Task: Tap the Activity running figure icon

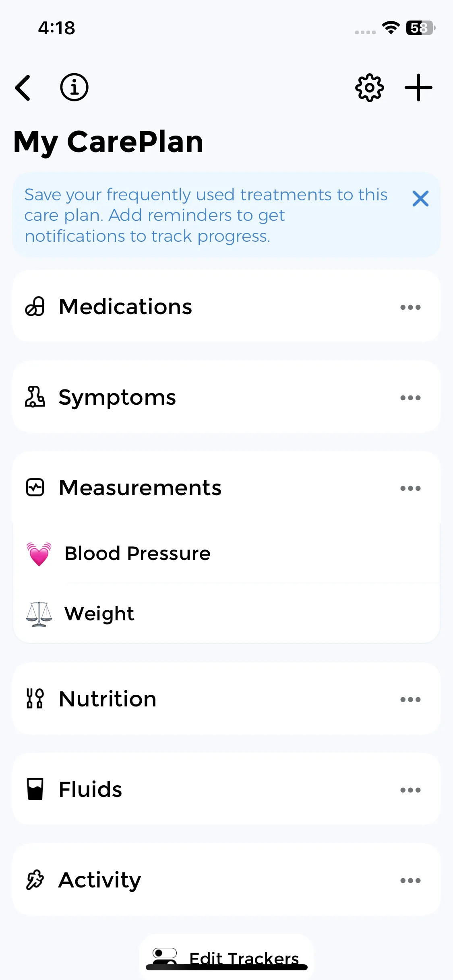Action: [35, 880]
